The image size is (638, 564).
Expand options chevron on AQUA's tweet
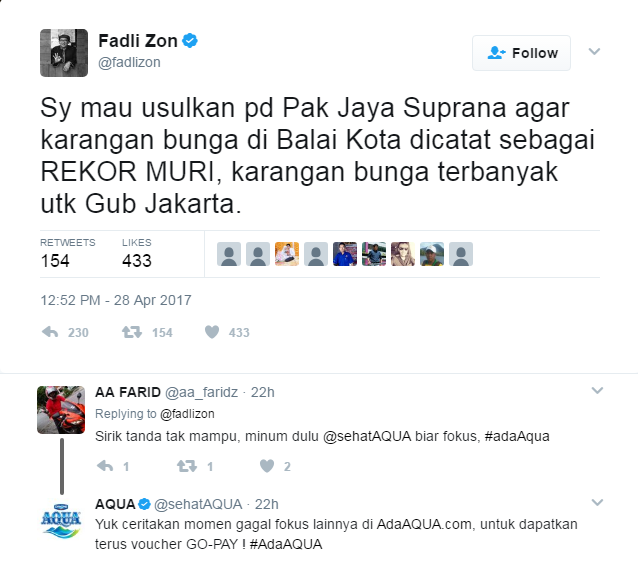tap(597, 503)
